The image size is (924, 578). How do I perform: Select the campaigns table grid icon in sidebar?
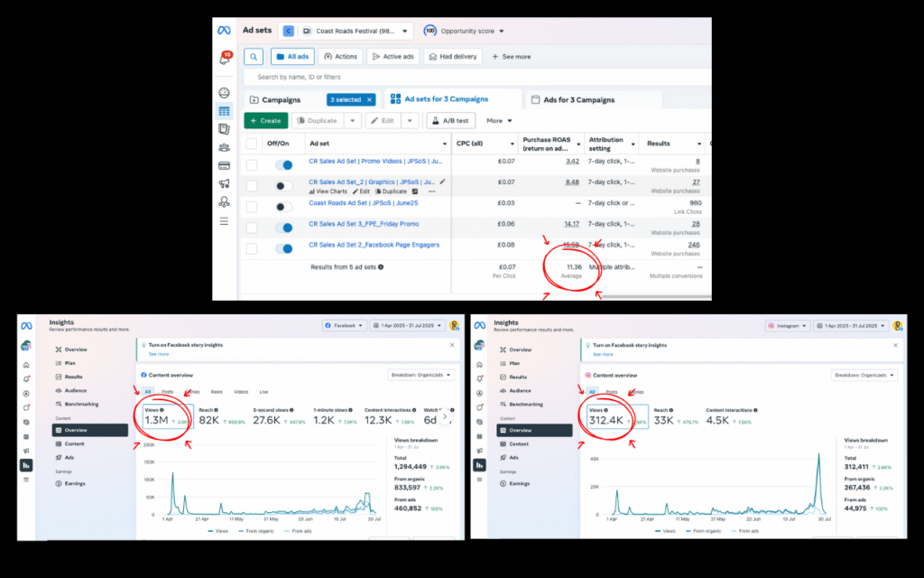224,111
